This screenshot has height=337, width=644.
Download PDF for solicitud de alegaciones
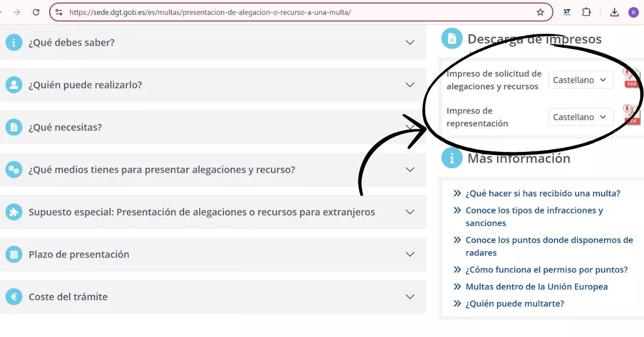tap(631, 78)
